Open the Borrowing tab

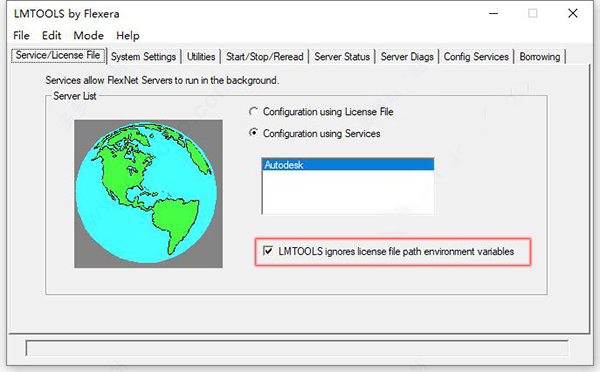click(x=540, y=57)
